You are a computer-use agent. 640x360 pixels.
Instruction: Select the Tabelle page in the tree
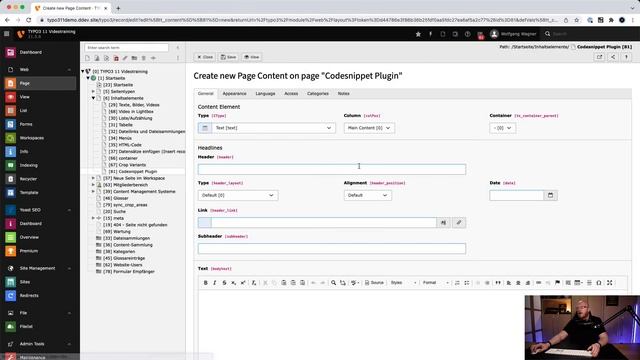(120, 125)
